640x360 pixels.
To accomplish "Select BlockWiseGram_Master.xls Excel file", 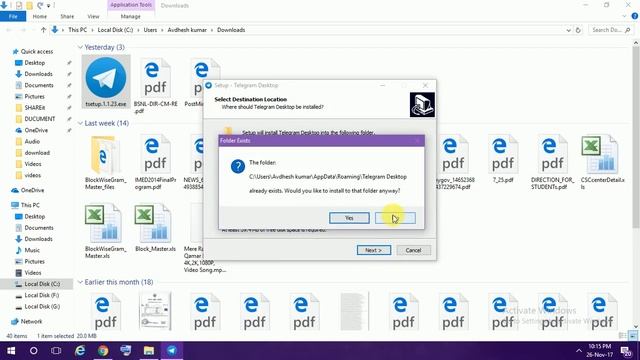I will [106, 231].
